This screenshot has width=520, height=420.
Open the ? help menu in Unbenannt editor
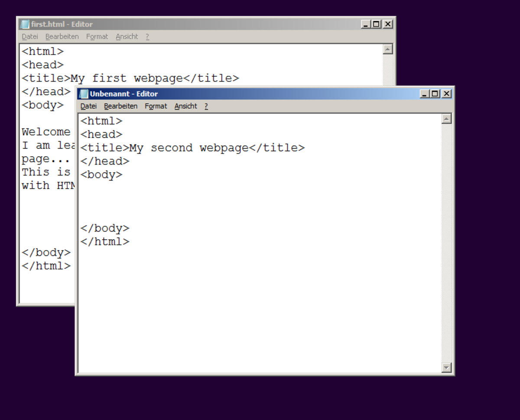click(206, 106)
